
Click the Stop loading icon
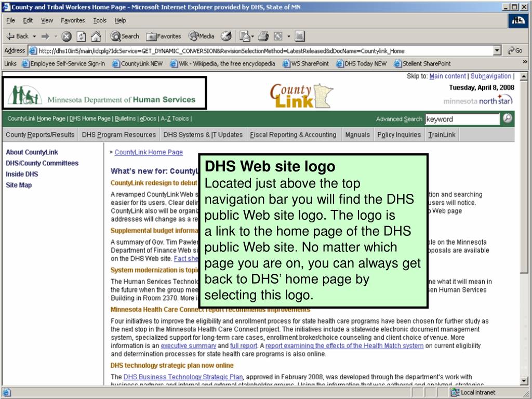tap(67, 36)
